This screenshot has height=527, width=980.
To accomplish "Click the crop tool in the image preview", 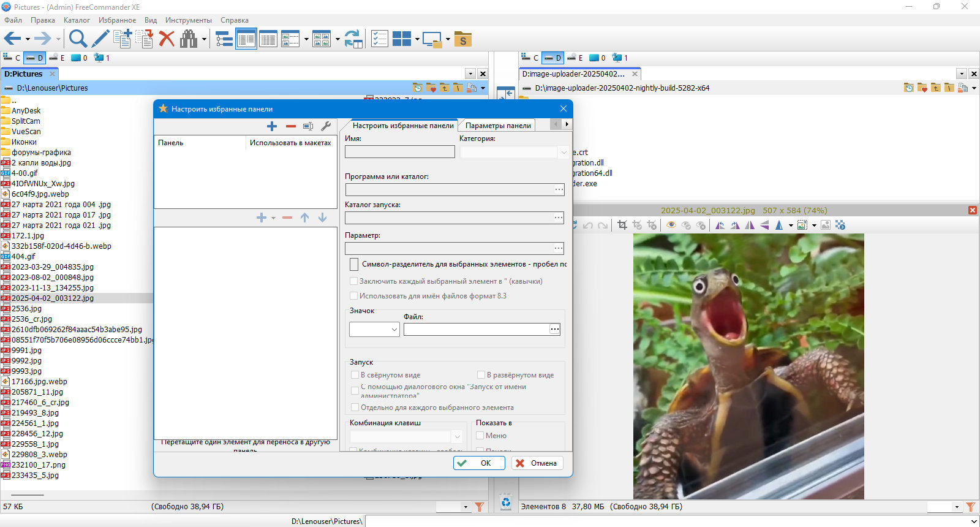I will point(622,225).
